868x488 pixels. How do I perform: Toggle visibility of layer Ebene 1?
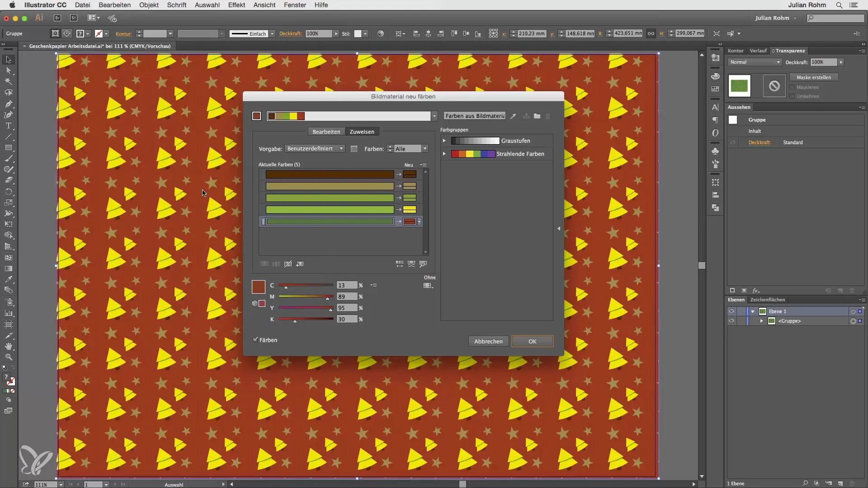coord(731,311)
